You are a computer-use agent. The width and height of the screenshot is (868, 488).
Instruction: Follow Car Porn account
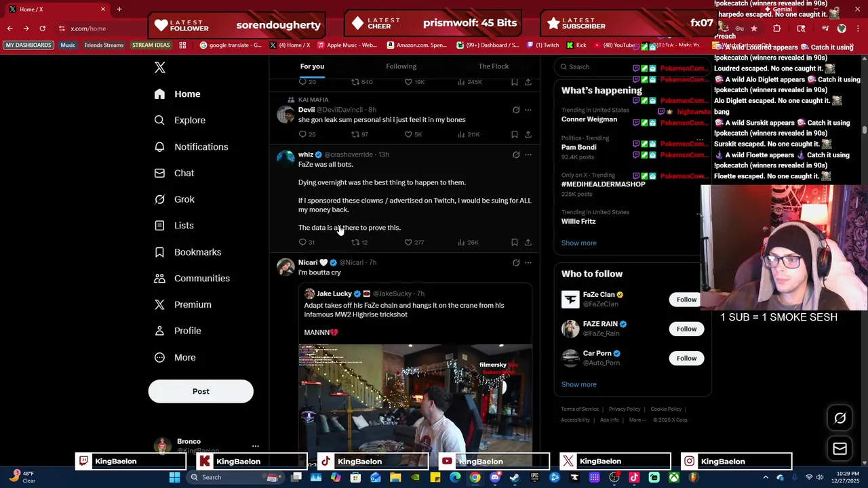point(686,358)
